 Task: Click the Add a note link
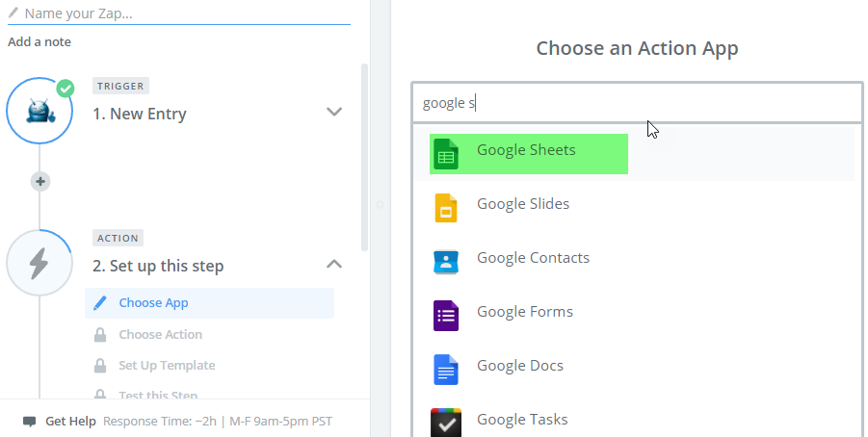point(39,42)
